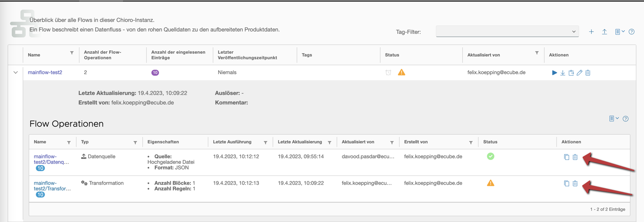Click the Aktualisiert von filter in flows table

click(x=537, y=53)
